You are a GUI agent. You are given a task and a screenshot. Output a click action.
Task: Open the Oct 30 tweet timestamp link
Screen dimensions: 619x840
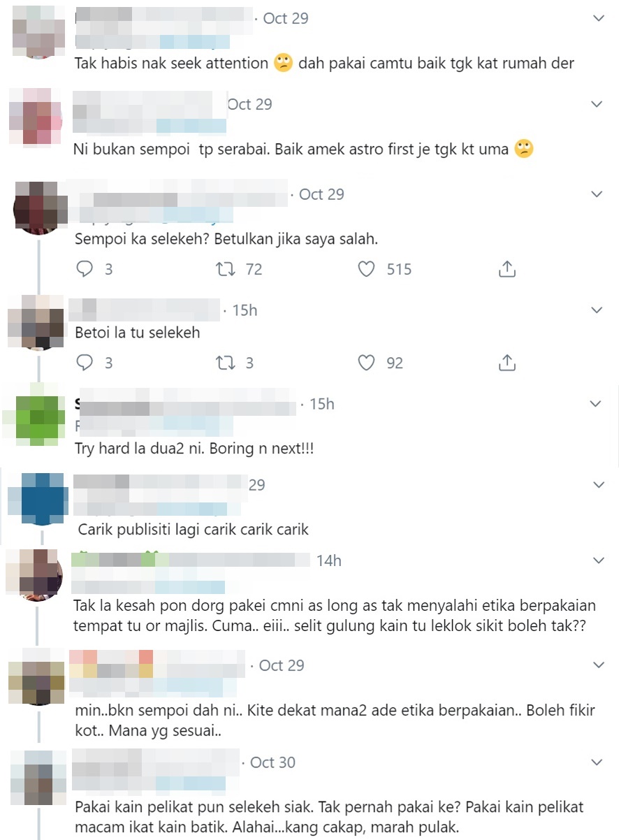coord(272,762)
